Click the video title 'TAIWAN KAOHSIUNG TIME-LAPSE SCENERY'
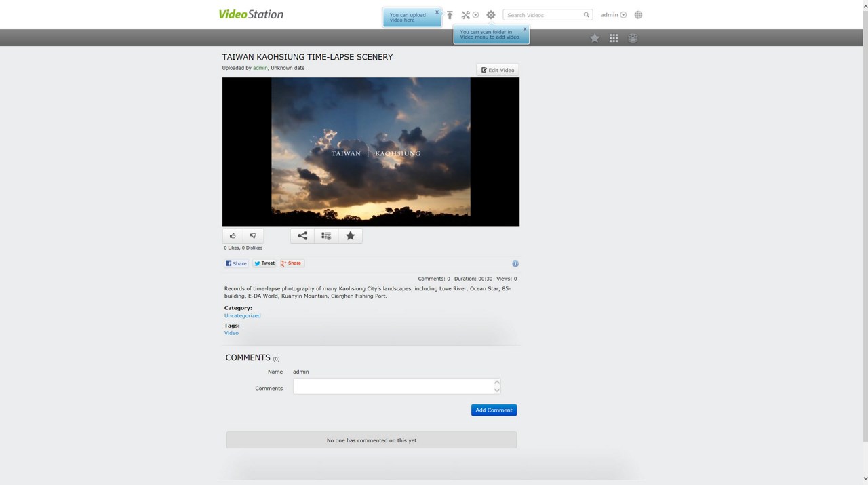This screenshot has height=485, width=868. tap(308, 57)
